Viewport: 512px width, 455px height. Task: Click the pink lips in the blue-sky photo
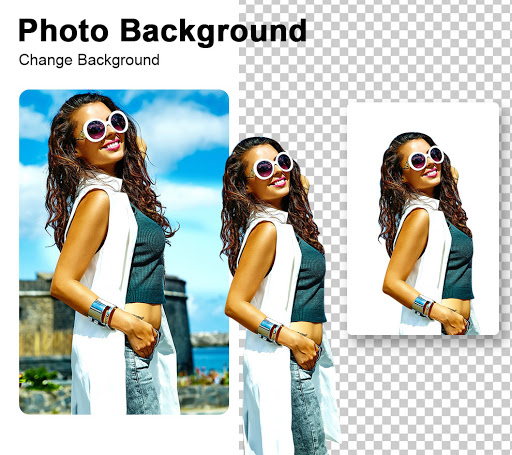tap(112, 145)
